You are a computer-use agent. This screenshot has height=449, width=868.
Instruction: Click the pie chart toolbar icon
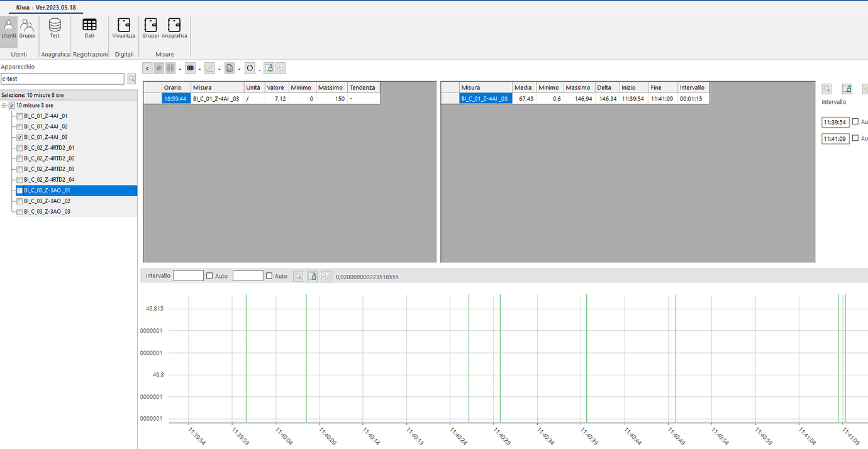(x=159, y=68)
